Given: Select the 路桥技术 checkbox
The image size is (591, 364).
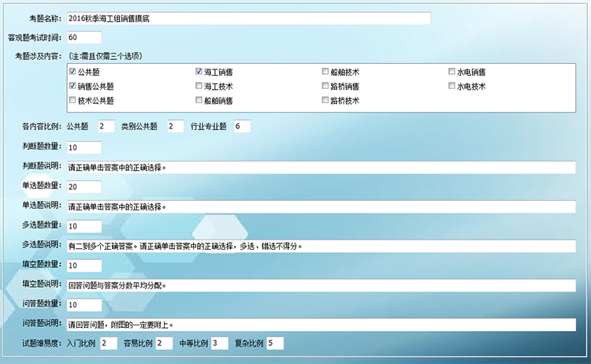Looking at the screenshot, I should click(325, 101).
